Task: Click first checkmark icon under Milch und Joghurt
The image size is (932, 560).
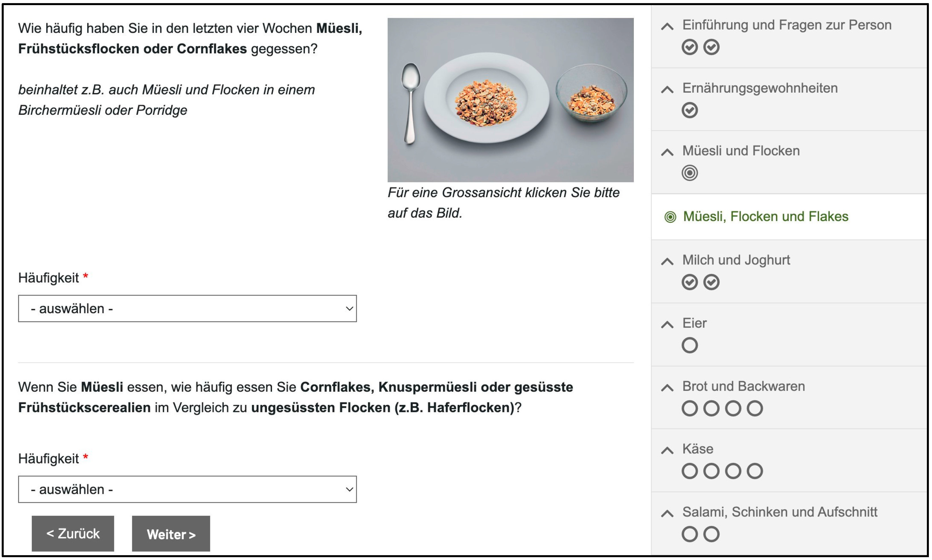Action: tap(689, 282)
